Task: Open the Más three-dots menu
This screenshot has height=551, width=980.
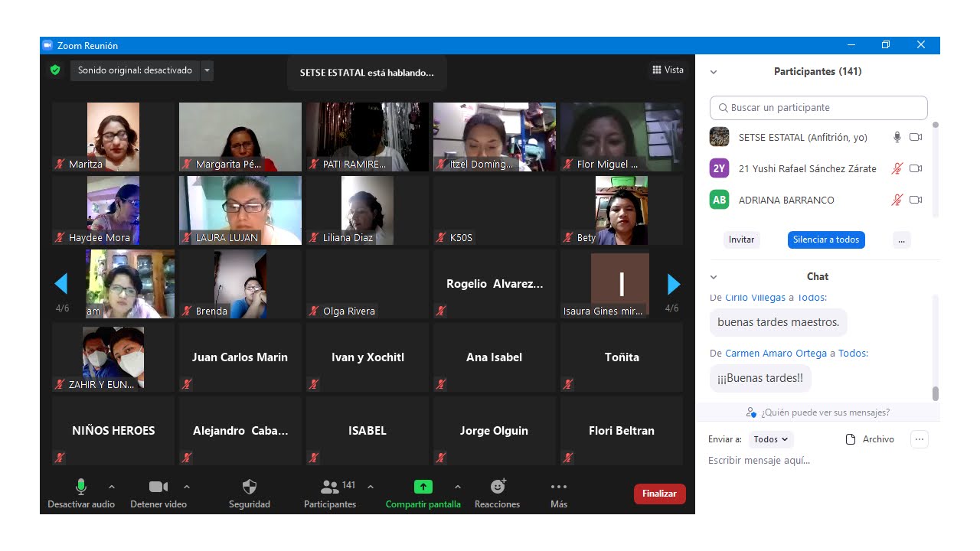Action: (x=559, y=487)
